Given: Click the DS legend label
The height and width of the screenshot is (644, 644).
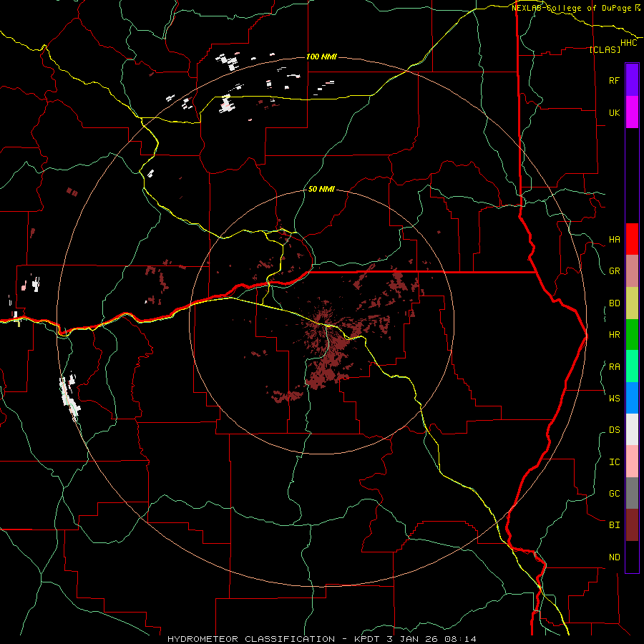Looking at the screenshot, I should 614,430.
